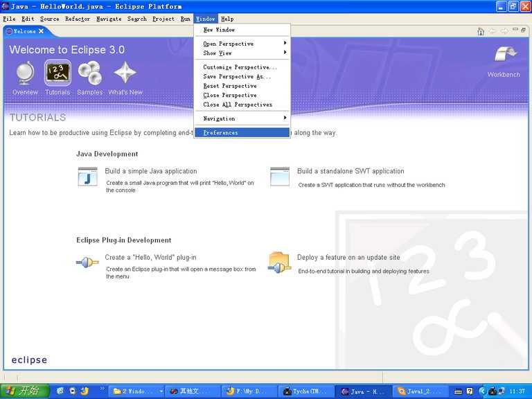Open the Samples spheres icon
Viewport: 532px width, 399px height.
click(90, 73)
